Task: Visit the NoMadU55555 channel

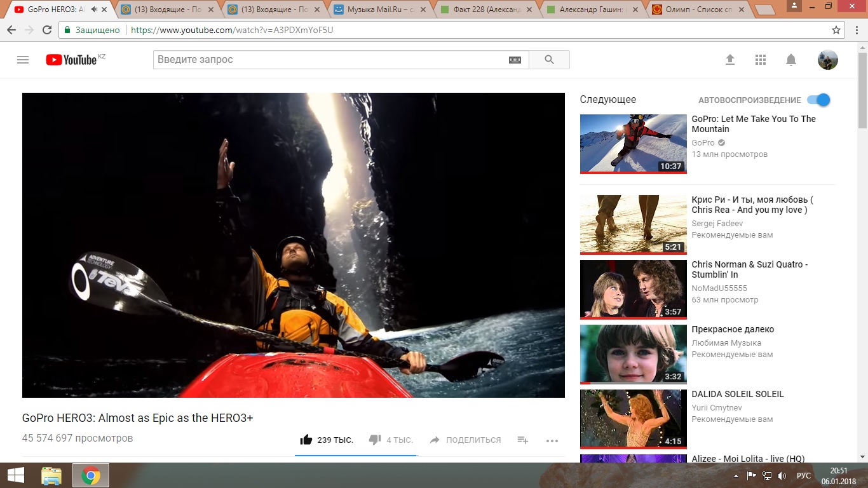Action: tap(719, 288)
